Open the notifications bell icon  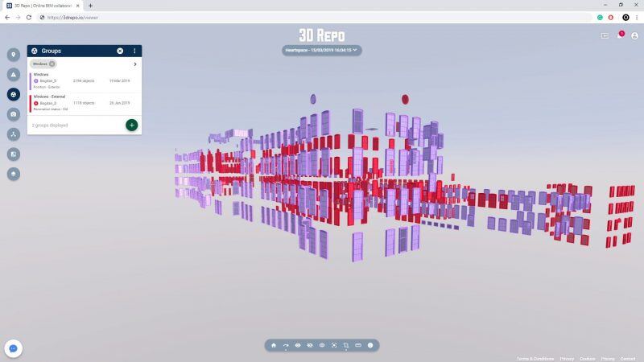tap(620, 35)
